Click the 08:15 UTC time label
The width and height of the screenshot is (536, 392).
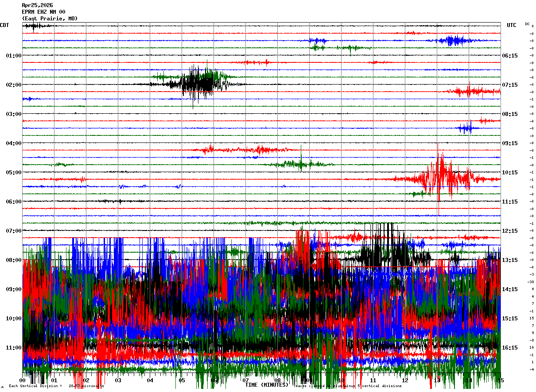[510, 114]
